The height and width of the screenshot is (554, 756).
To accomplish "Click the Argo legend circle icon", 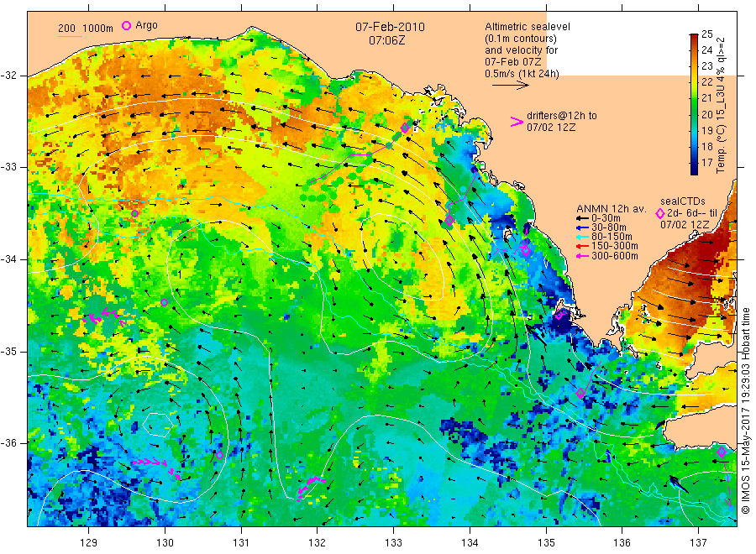I will [126, 25].
